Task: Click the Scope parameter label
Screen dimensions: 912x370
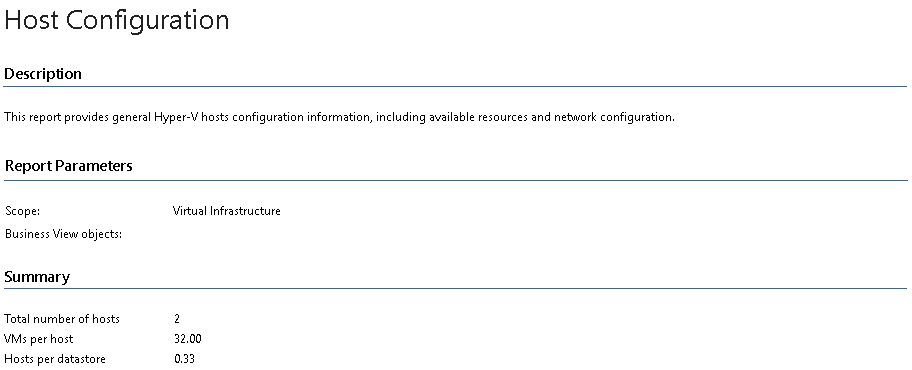Action: tap(22, 211)
